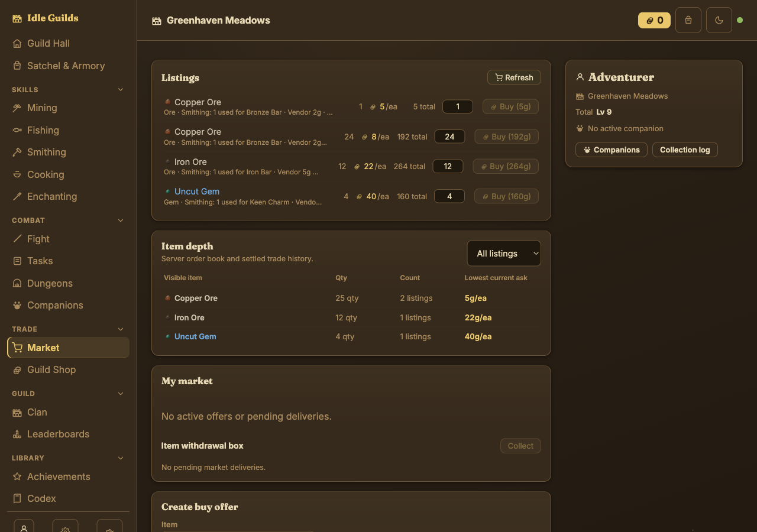Click the 2 listings count cell
The height and width of the screenshot is (532, 757).
pyautogui.click(x=416, y=298)
